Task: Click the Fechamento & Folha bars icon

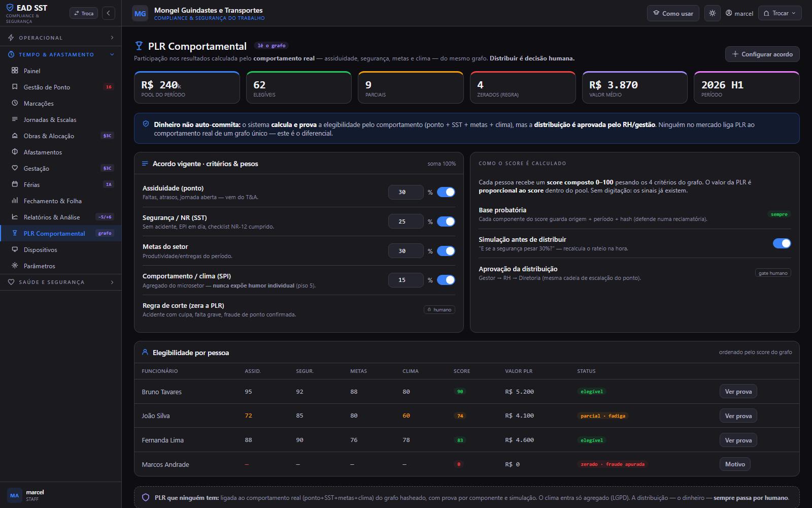Action: click(x=15, y=201)
